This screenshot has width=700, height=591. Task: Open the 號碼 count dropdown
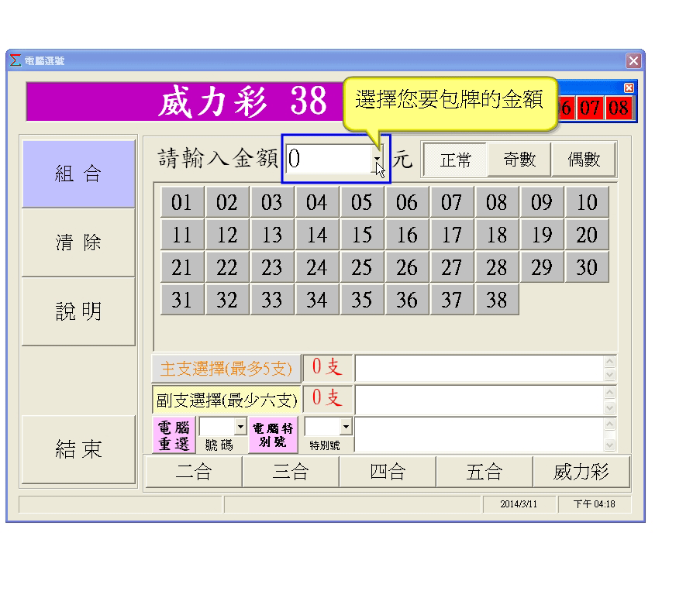240,427
